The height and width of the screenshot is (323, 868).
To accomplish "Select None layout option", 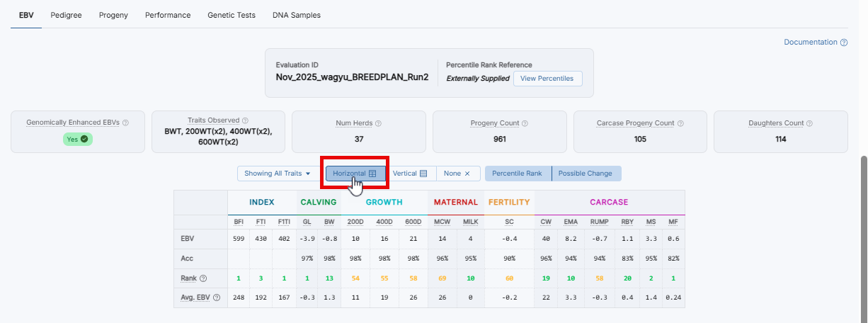I will (457, 174).
